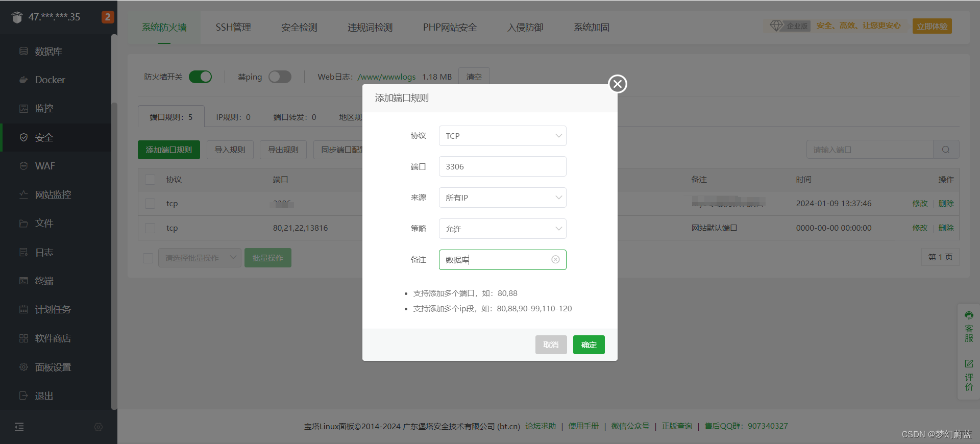Switch to the system hardening tab
The height and width of the screenshot is (444, 980).
tap(592, 28)
